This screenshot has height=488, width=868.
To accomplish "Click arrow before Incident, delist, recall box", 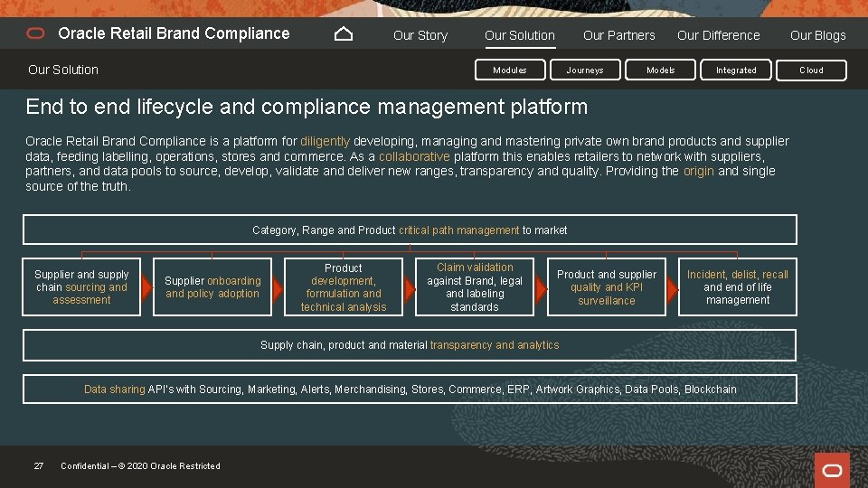I will [x=672, y=287].
